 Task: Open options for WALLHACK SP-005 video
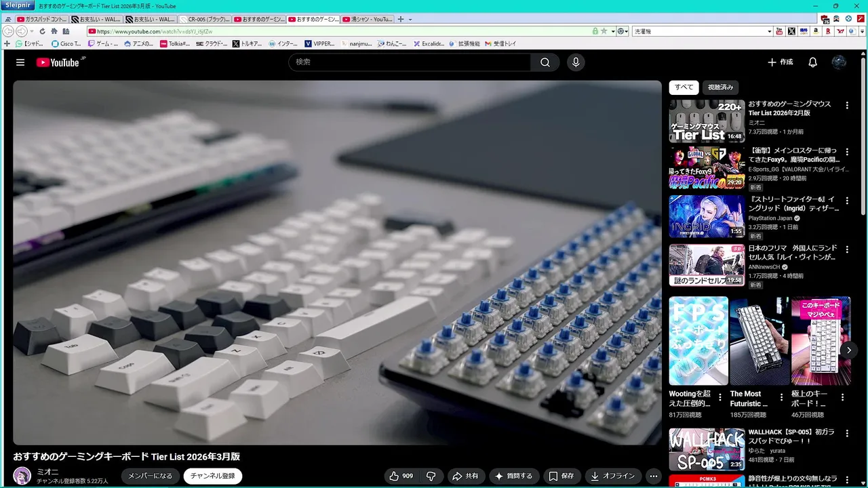point(847,433)
